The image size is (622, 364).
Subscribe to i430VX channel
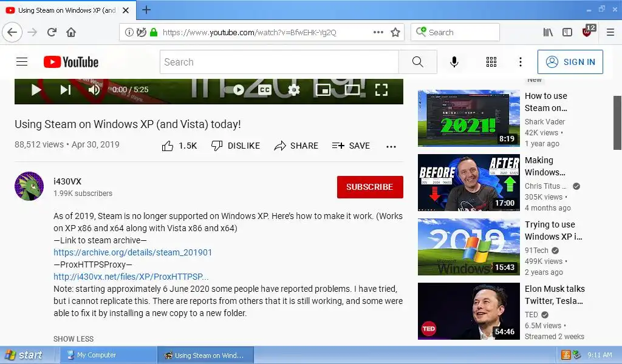(370, 187)
